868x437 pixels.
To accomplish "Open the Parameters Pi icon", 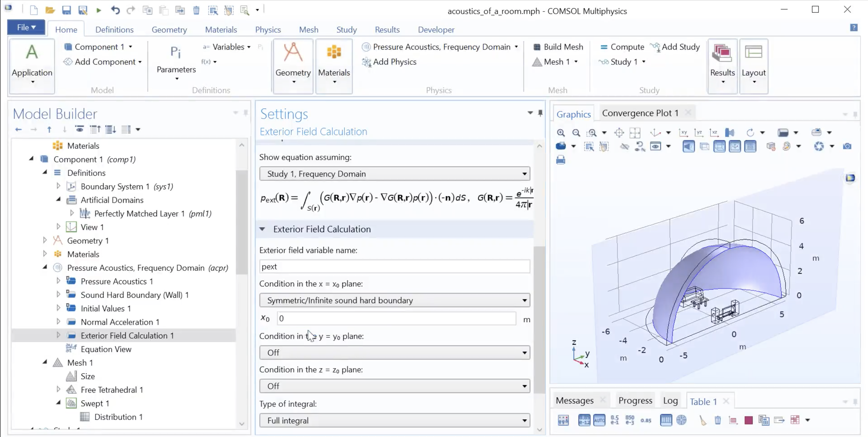I will coord(176,53).
